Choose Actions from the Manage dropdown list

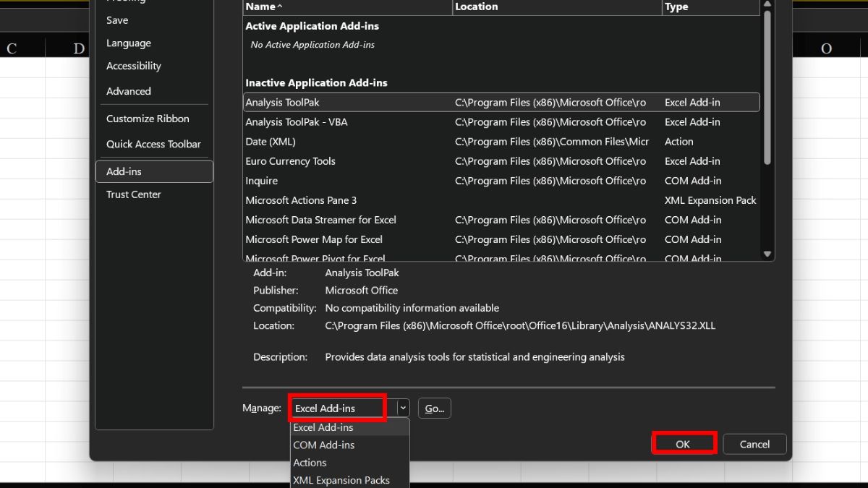point(350,463)
